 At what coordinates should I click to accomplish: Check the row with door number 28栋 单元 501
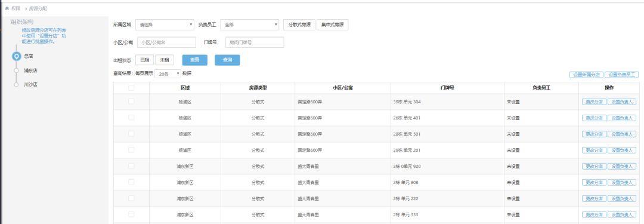[x=131, y=134]
